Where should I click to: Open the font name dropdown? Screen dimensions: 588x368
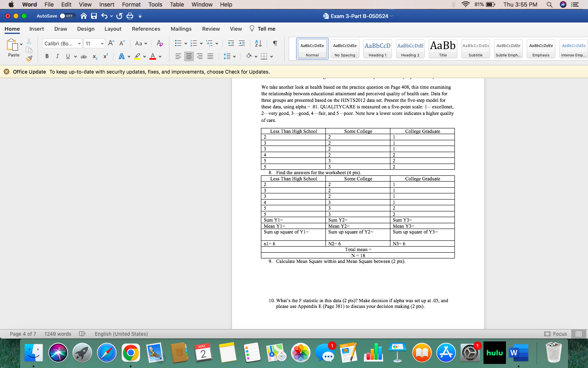tap(80, 43)
